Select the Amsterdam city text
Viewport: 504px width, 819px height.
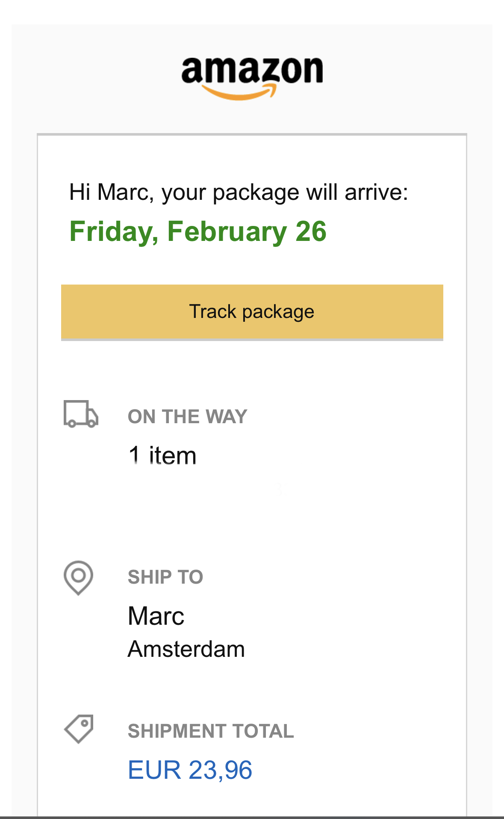pyautogui.click(x=186, y=649)
